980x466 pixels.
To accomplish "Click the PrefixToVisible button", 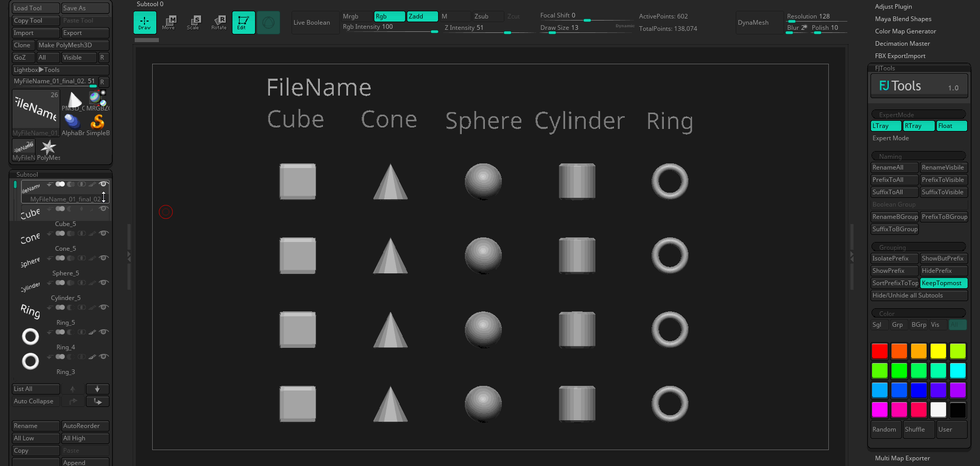I will tap(944, 180).
